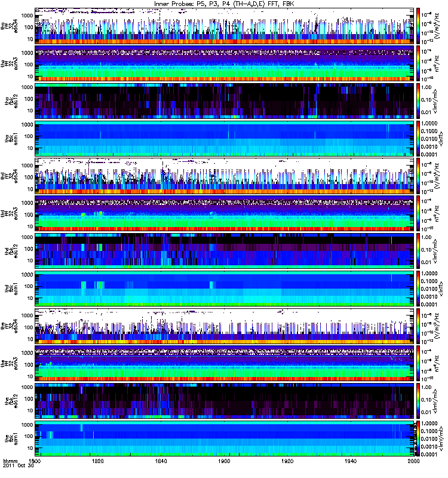
Task: Pick the color bar beside thd fbk scm1
Action: point(418,289)
